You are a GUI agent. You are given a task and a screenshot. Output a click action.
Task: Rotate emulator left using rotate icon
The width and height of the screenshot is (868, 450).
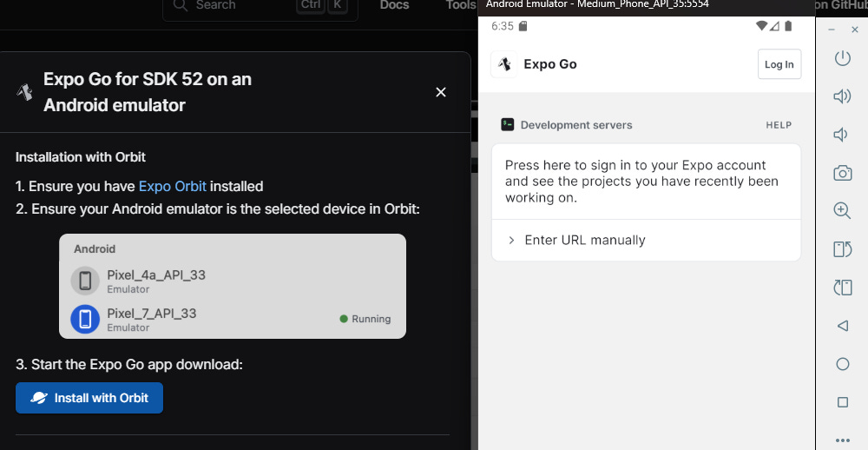843,248
